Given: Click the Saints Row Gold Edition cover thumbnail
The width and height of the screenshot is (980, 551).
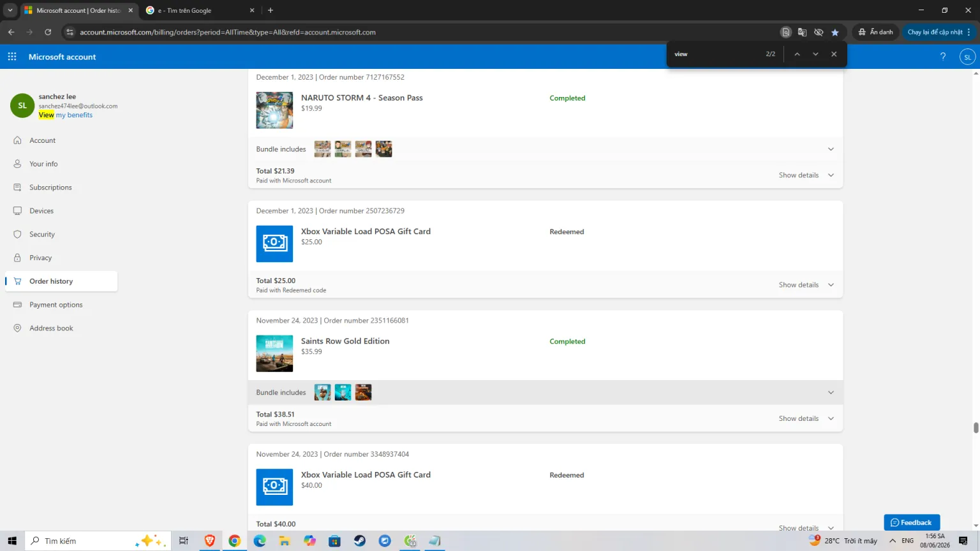Looking at the screenshot, I should click(x=274, y=354).
